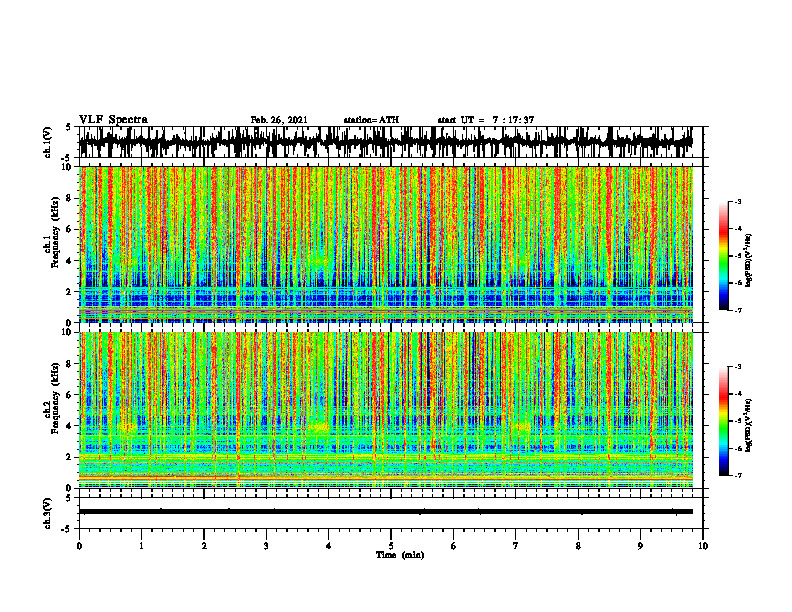Click the "8" kHz tick on ch.1 frequency axis
The image size is (792, 612).
pos(70,198)
